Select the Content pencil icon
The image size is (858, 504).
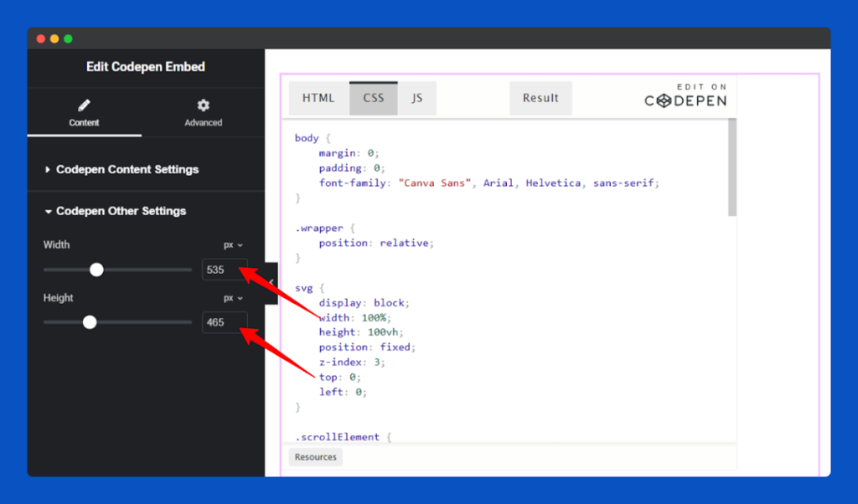tap(84, 105)
